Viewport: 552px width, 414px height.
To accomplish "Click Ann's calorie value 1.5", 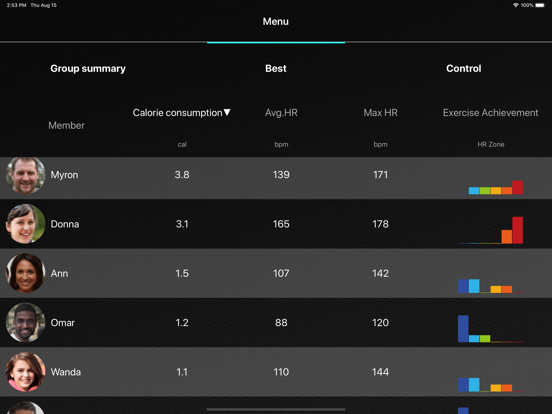I will coord(182,274).
